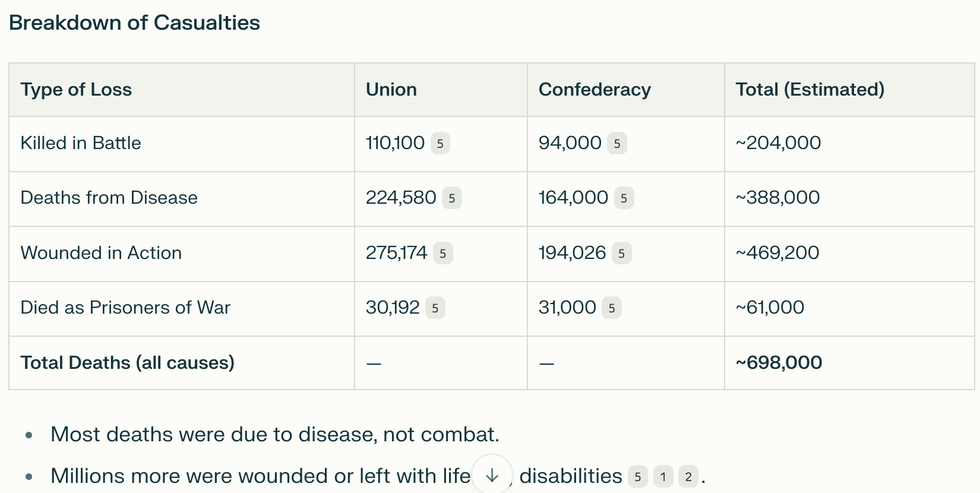The width and height of the screenshot is (980, 493).
Task: Open citation 5 next to 30,192
Action: coord(435,308)
